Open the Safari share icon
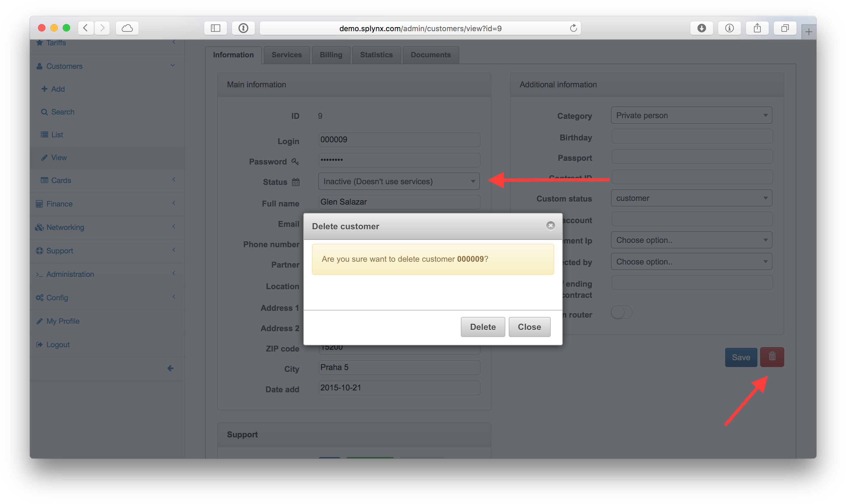Viewport: 846px width, 504px height. [x=757, y=28]
